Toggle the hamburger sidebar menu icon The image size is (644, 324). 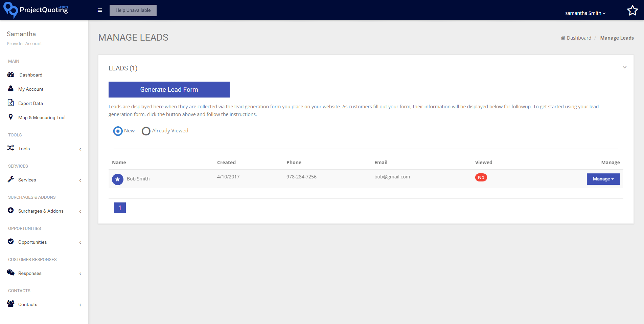[x=100, y=10]
